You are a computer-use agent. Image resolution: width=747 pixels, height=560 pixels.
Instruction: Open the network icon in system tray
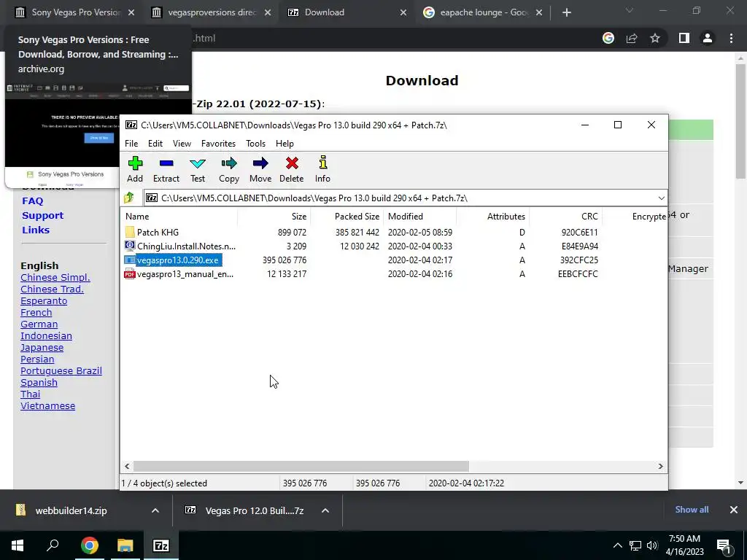pos(635,545)
